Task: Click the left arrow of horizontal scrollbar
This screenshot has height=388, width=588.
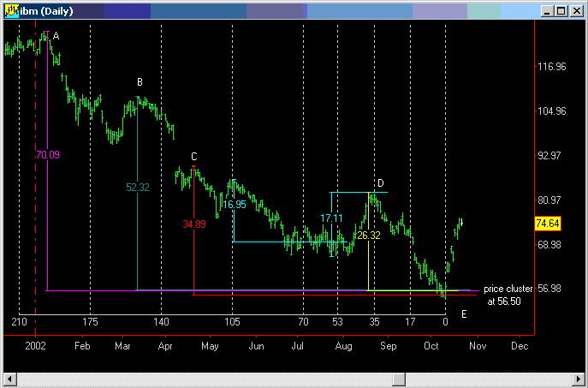Action: click(x=9, y=379)
